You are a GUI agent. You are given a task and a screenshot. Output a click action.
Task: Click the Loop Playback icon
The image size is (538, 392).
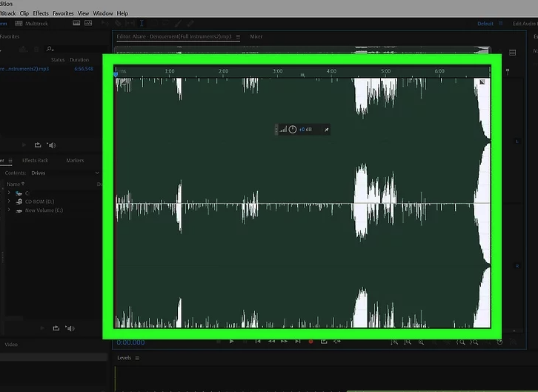point(324,342)
